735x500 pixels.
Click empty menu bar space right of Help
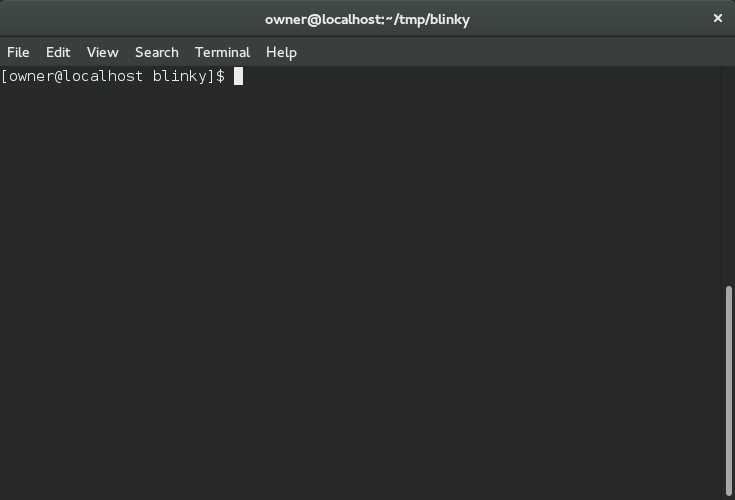[500, 52]
